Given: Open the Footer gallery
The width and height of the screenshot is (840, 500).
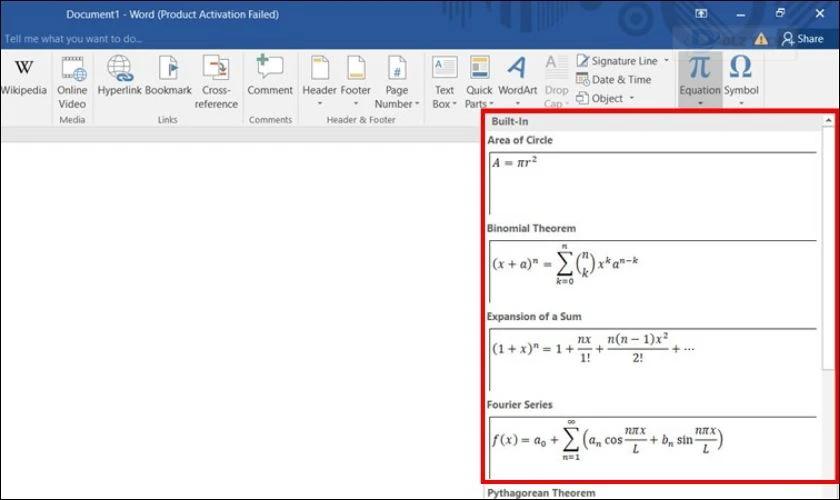Looking at the screenshot, I should 356,80.
